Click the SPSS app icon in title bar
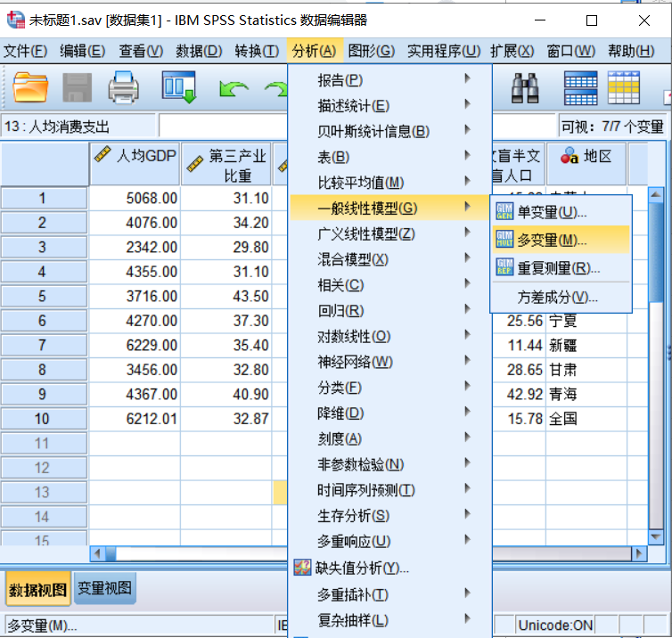The height and width of the screenshot is (638, 672). point(15,20)
